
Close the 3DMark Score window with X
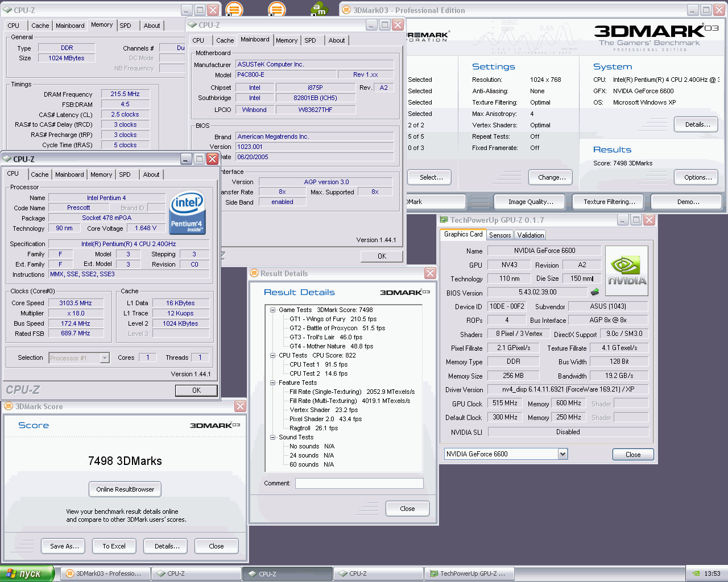click(x=240, y=406)
